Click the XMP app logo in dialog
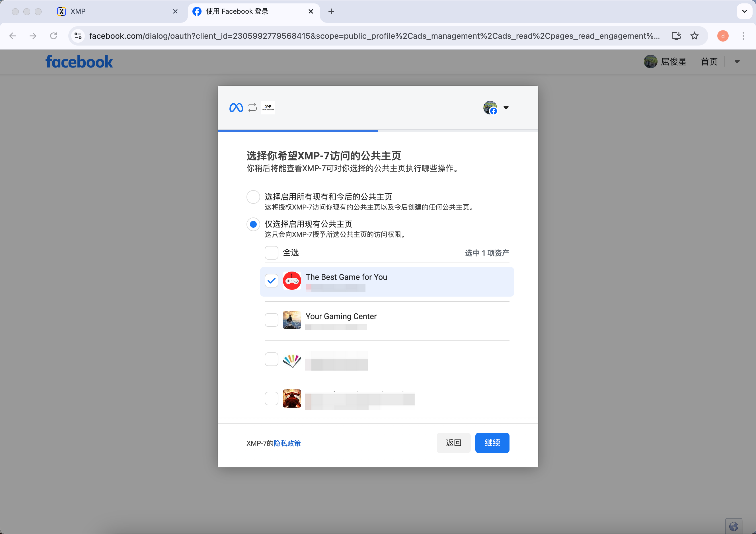The height and width of the screenshot is (534, 756). pos(268,108)
